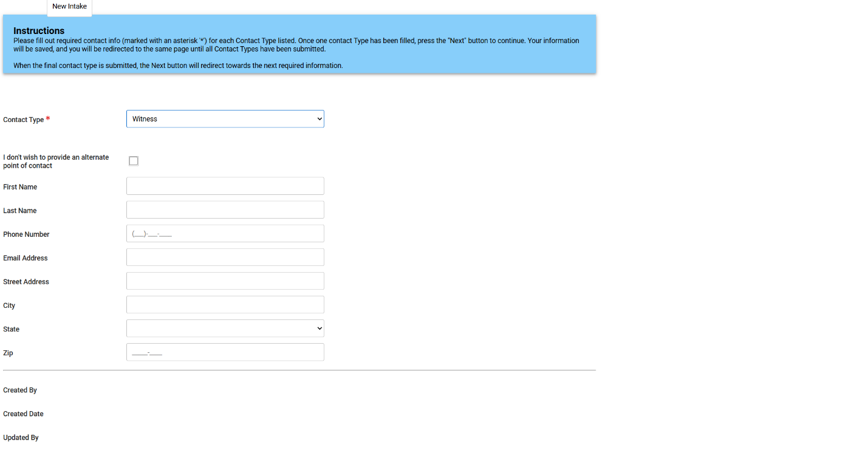Click the Email Address input field
The height and width of the screenshot is (453, 868).
[x=225, y=257]
